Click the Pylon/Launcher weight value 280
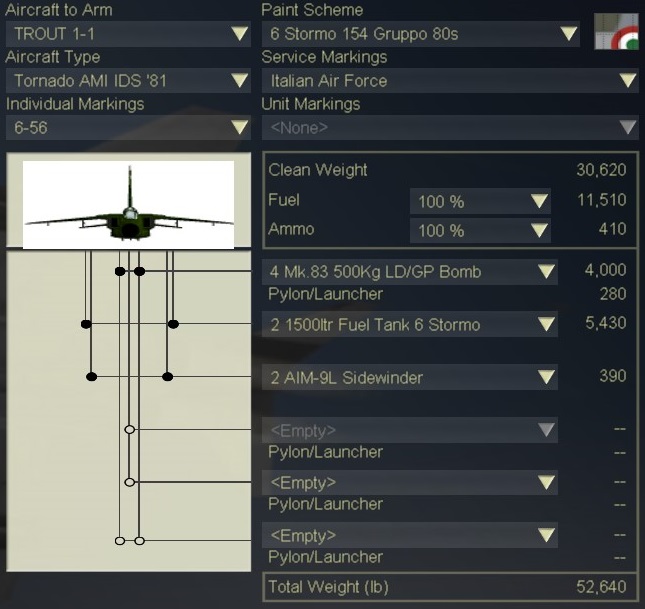Image resolution: width=645 pixels, height=609 pixels. [613, 294]
